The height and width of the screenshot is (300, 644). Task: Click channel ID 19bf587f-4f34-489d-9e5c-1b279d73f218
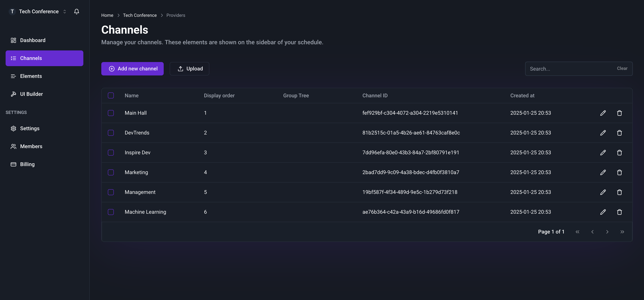click(x=410, y=192)
